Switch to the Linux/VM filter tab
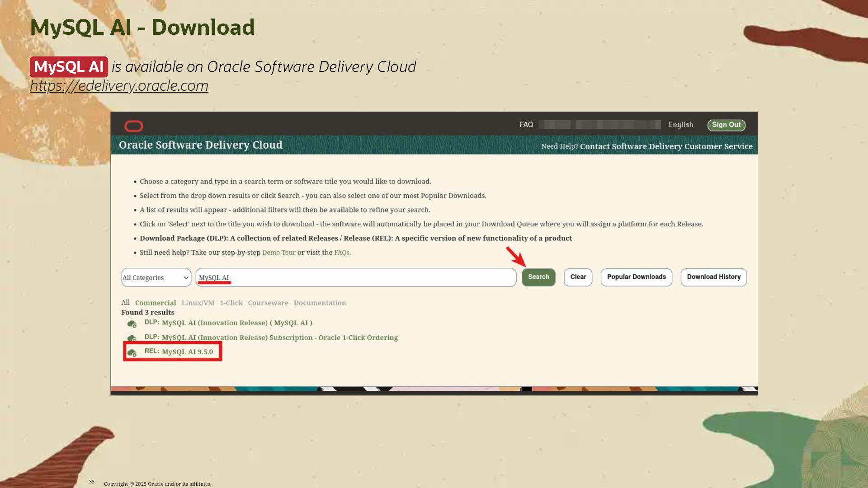This screenshot has width=868, height=488. pyautogui.click(x=198, y=303)
